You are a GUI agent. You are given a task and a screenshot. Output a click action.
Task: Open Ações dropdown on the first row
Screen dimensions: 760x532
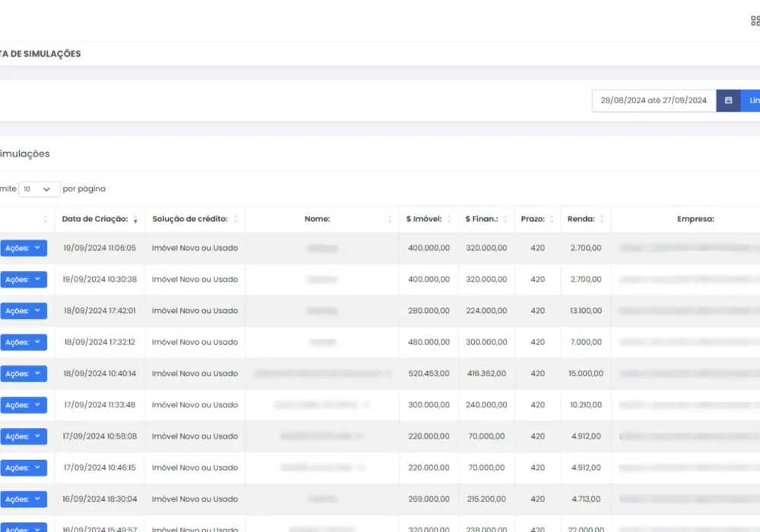(23, 248)
